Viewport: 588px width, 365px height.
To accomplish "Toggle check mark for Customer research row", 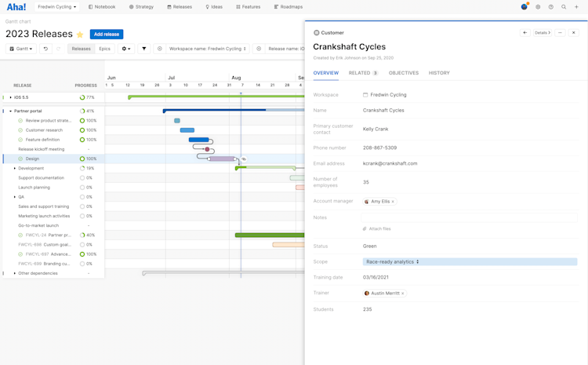I will [x=20, y=130].
